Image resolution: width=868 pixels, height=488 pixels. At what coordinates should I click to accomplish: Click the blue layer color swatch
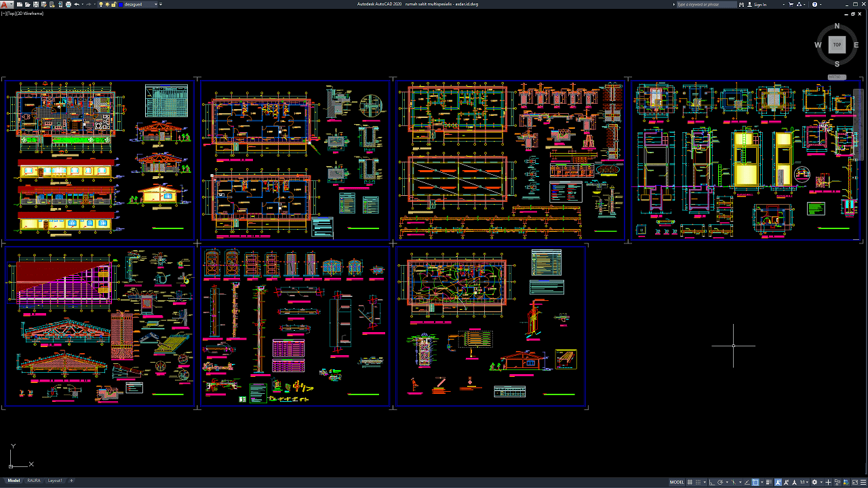coord(121,4)
